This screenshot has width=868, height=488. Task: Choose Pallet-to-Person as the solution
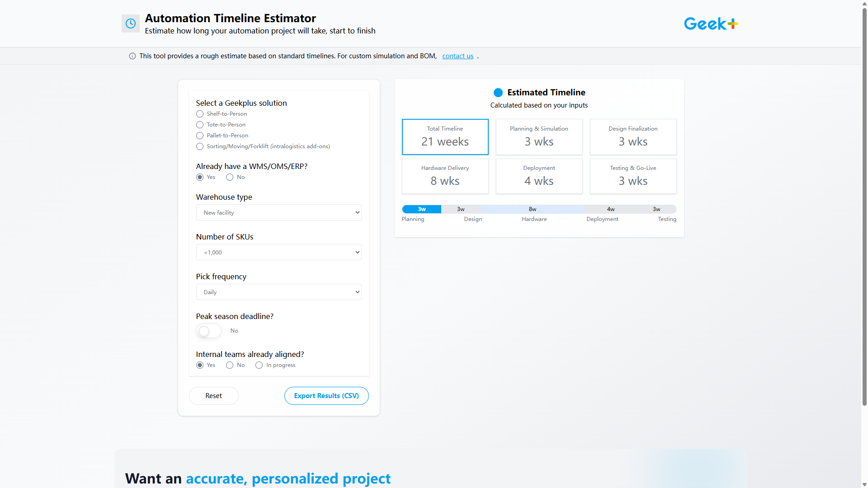[199, 136]
